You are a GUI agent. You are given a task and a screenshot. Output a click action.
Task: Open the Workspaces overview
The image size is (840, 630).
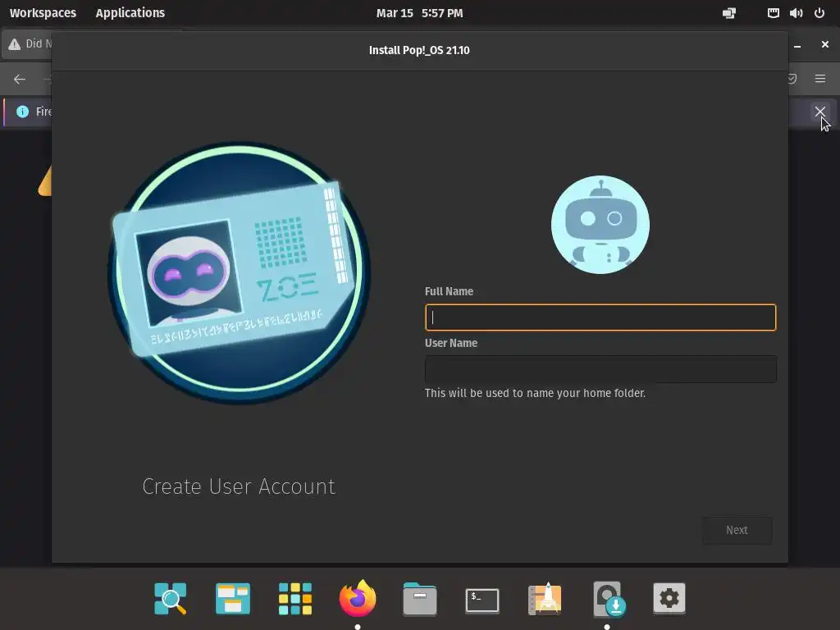(43, 13)
